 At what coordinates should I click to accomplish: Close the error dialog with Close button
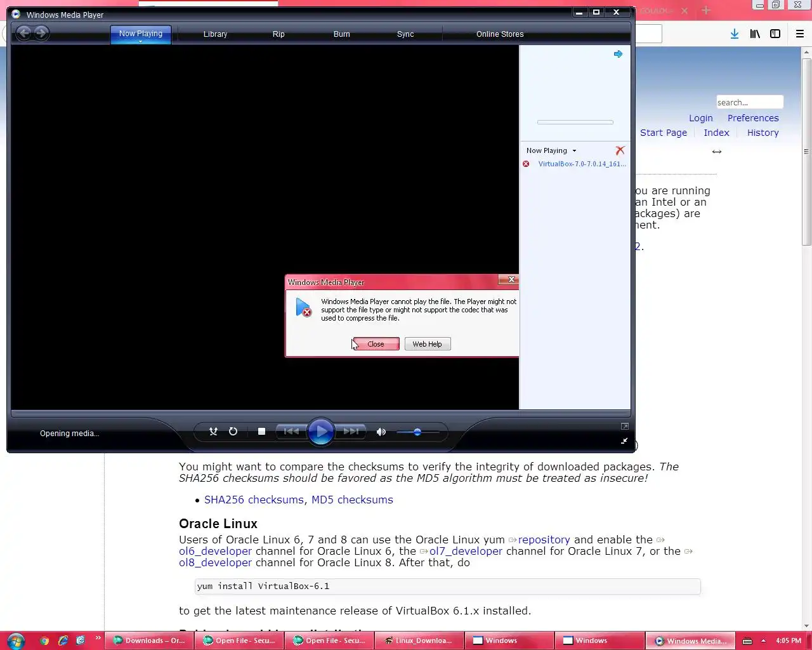click(376, 344)
